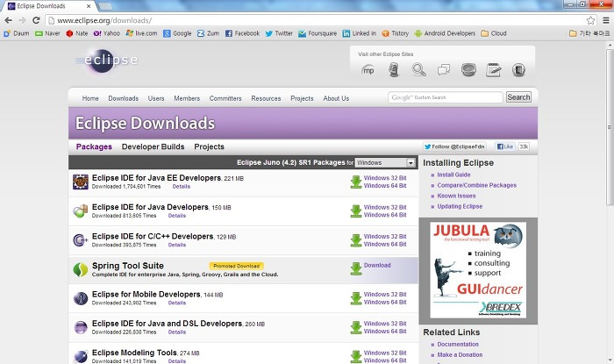Click green download arrow for Mobile Developers

click(356, 298)
